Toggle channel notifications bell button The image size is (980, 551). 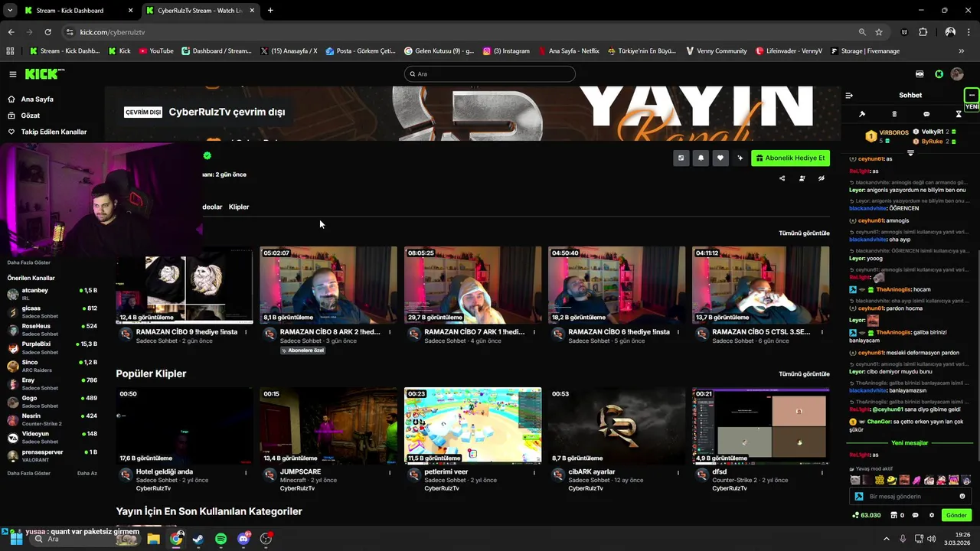(701, 158)
